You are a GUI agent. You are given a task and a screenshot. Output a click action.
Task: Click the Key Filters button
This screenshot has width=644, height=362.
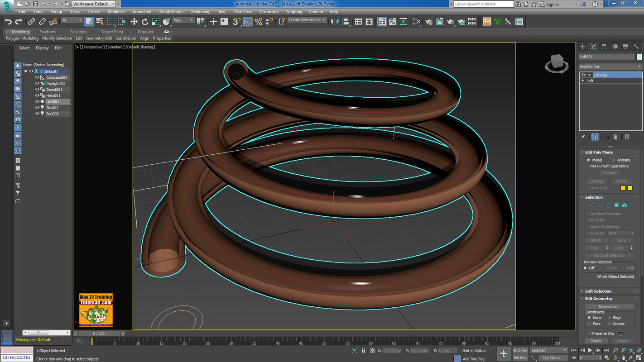(x=553, y=358)
